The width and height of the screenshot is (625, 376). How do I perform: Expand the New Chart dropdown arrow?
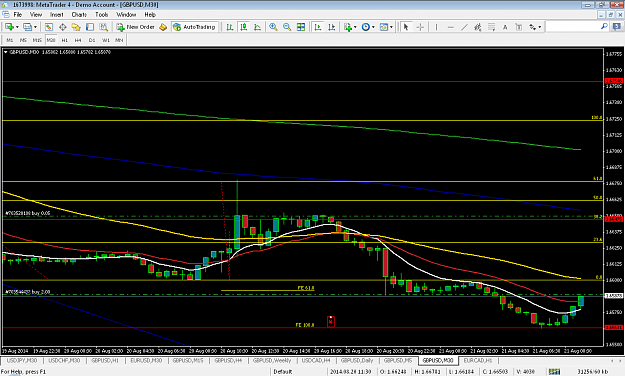click(x=17, y=27)
